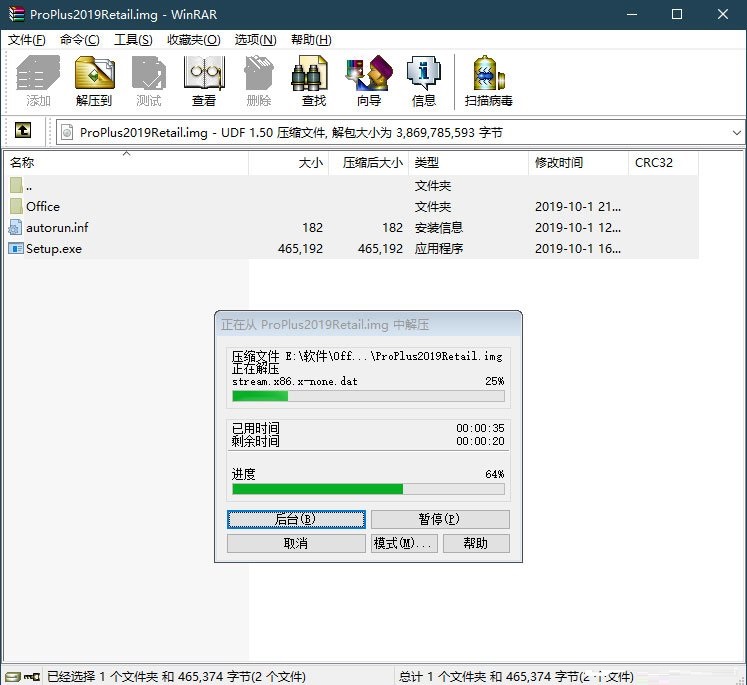Open the Commands (命令) menu
747x685 pixels.
coord(80,40)
